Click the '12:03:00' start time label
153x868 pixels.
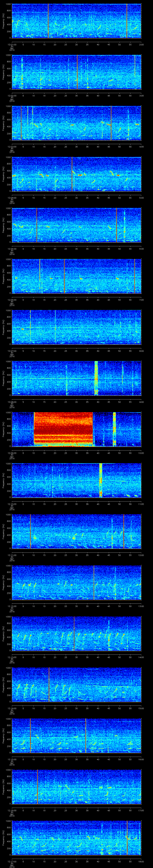(12, 146)
